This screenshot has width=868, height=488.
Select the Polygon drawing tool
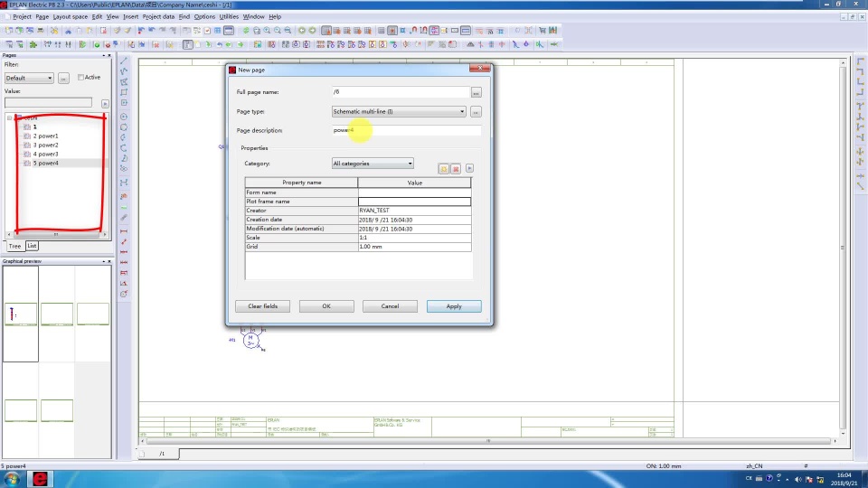point(124,82)
